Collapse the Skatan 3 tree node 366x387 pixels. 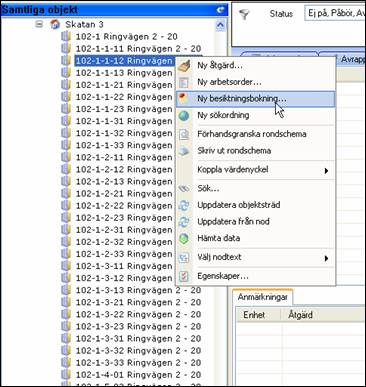(40, 24)
